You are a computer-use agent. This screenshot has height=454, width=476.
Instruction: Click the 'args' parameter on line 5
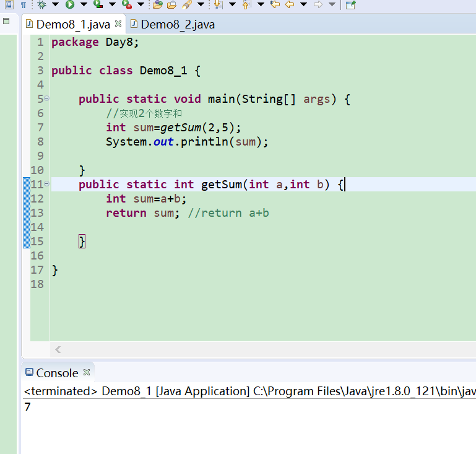pyautogui.click(x=317, y=99)
